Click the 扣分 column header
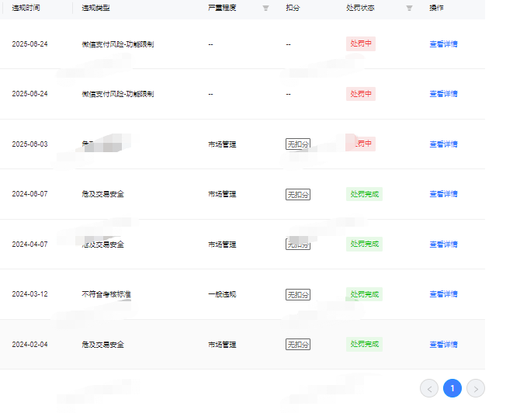Screen dimensions: 520x420 [x=292, y=8]
